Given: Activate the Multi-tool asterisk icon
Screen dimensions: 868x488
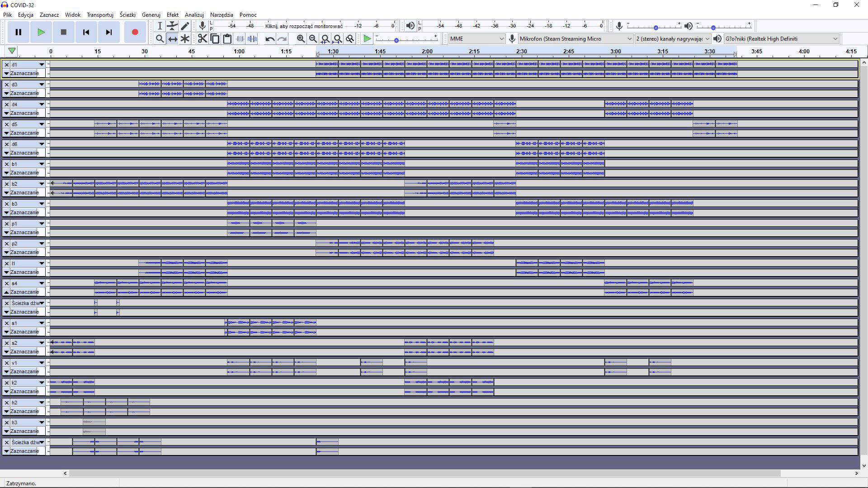Looking at the screenshot, I should 185,39.
